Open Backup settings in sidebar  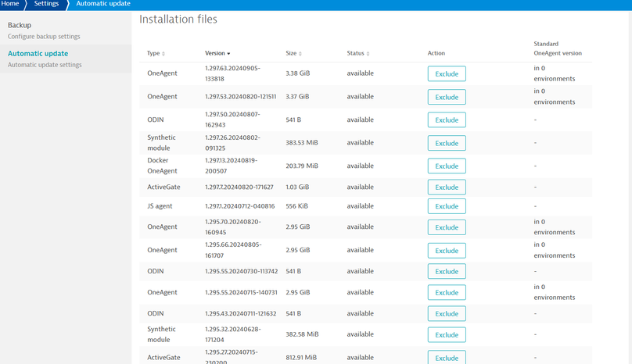[20, 25]
